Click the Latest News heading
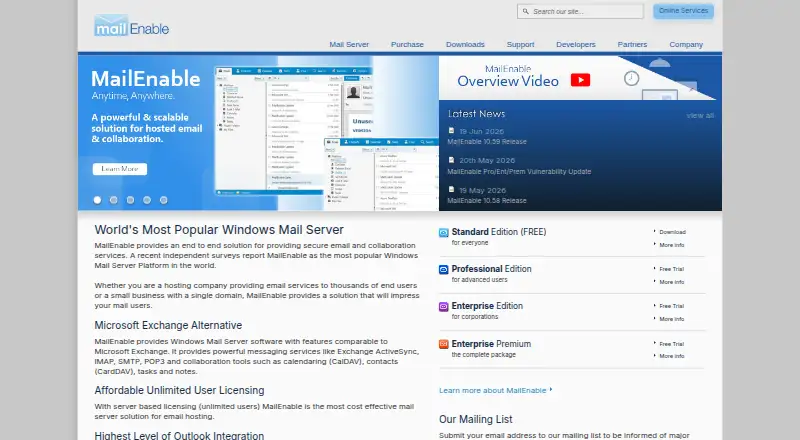 (x=477, y=114)
